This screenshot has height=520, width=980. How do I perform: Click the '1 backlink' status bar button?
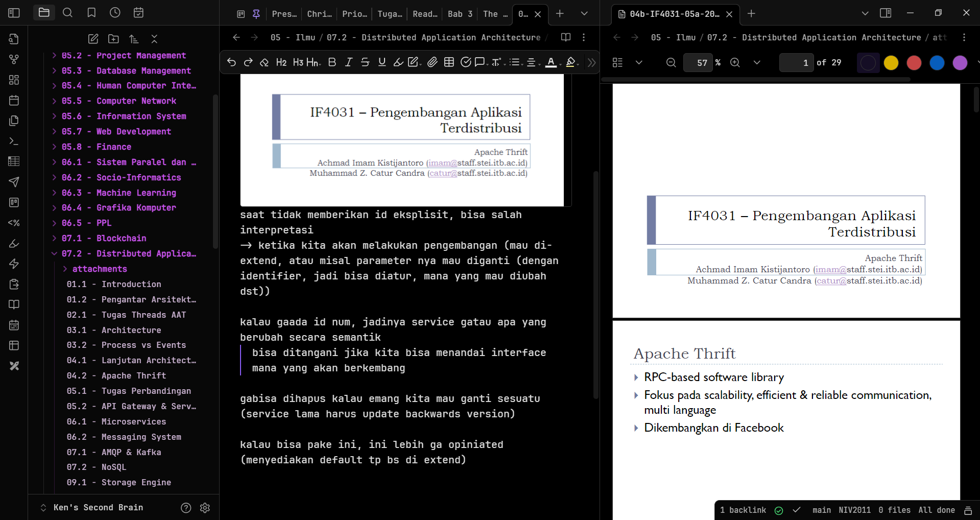[x=743, y=510]
